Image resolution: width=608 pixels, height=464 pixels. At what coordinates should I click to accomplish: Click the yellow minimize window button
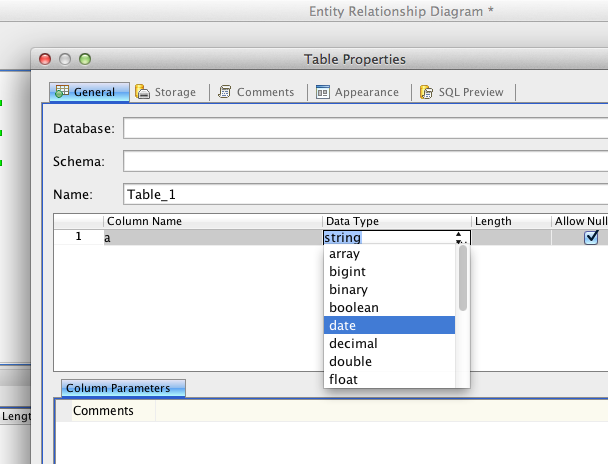click(65, 59)
